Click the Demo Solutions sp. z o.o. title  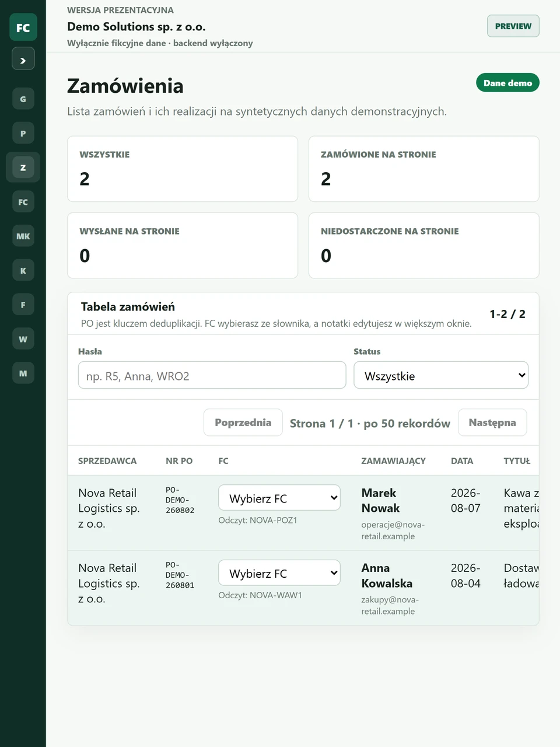tap(136, 26)
